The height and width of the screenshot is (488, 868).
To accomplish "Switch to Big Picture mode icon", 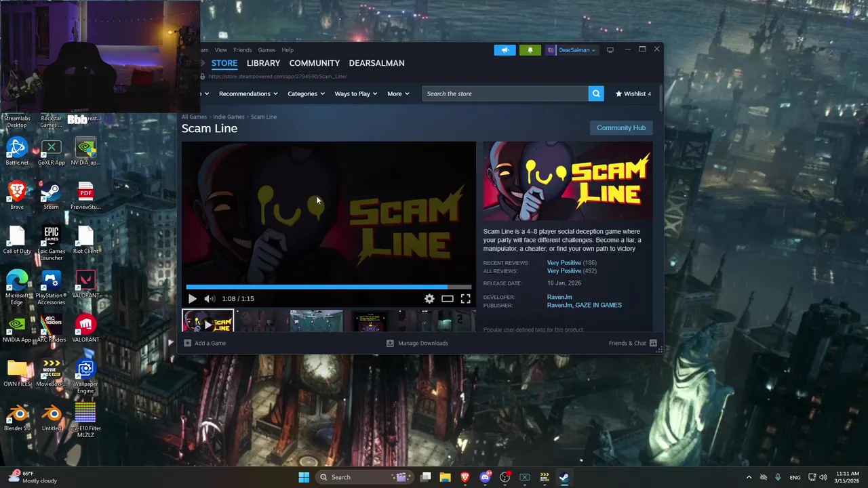I will click(x=610, y=50).
